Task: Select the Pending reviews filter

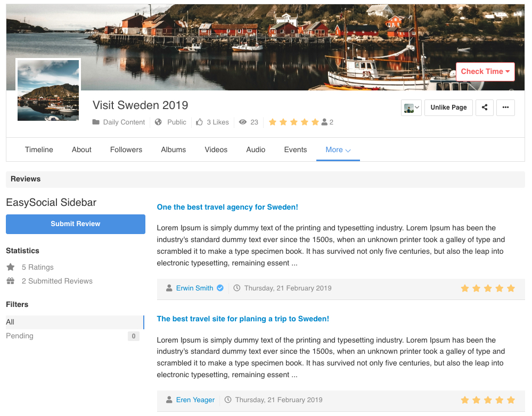Action: pyautogui.click(x=72, y=336)
